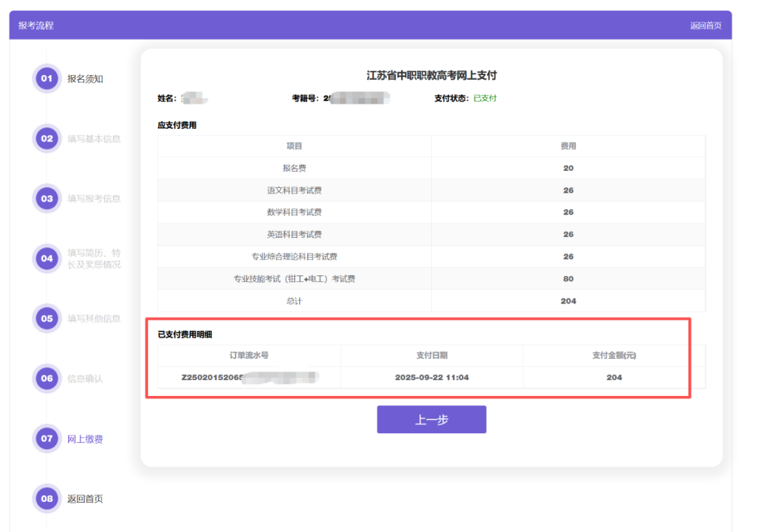757x532 pixels.
Task: Click the 江苏省中职职教高考网上支付 heading
Action: (x=432, y=75)
